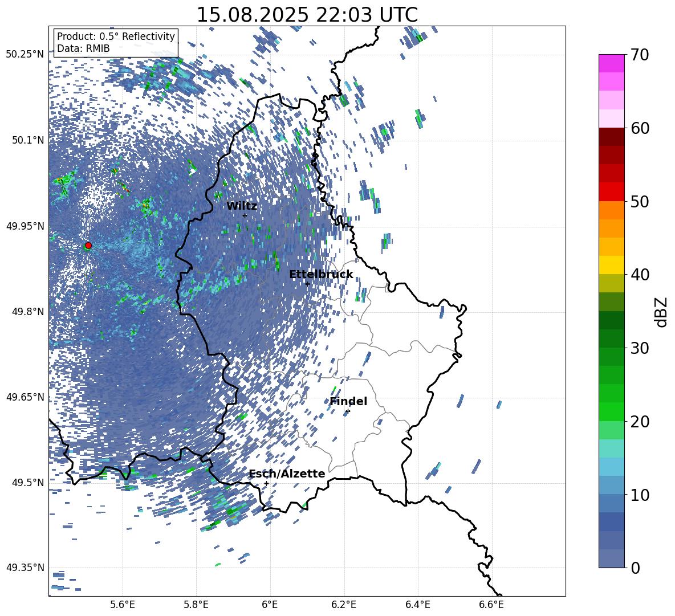Click the colorbar tick label 0
The height and width of the screenshot is (616, 675).
click(x=635, y=568)
